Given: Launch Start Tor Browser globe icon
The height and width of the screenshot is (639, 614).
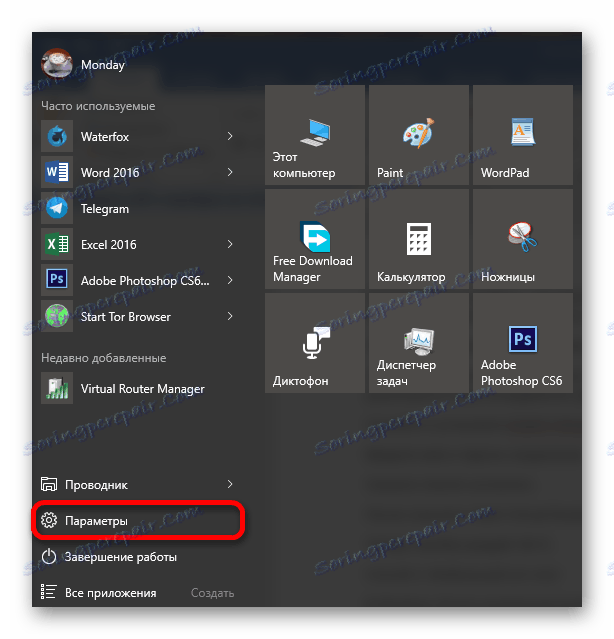Looking at the screenshot, I should point(57,316).
